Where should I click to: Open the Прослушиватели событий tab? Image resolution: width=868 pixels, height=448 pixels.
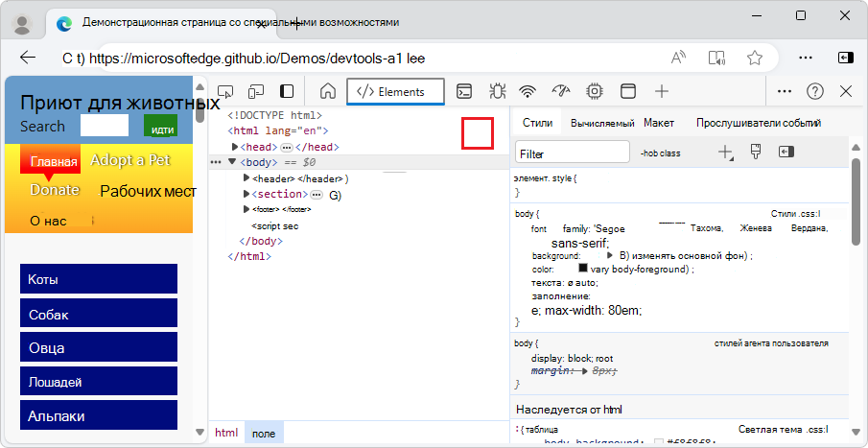[759, 123]
